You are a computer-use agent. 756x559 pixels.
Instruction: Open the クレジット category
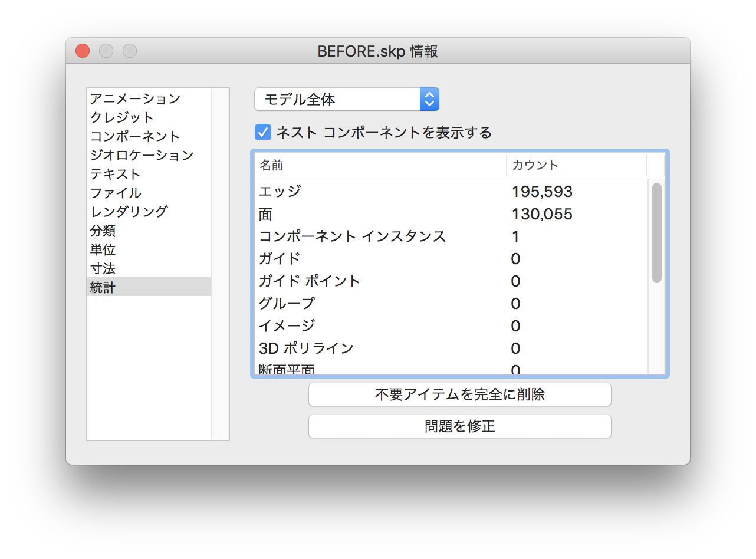[x=122, y=117]
